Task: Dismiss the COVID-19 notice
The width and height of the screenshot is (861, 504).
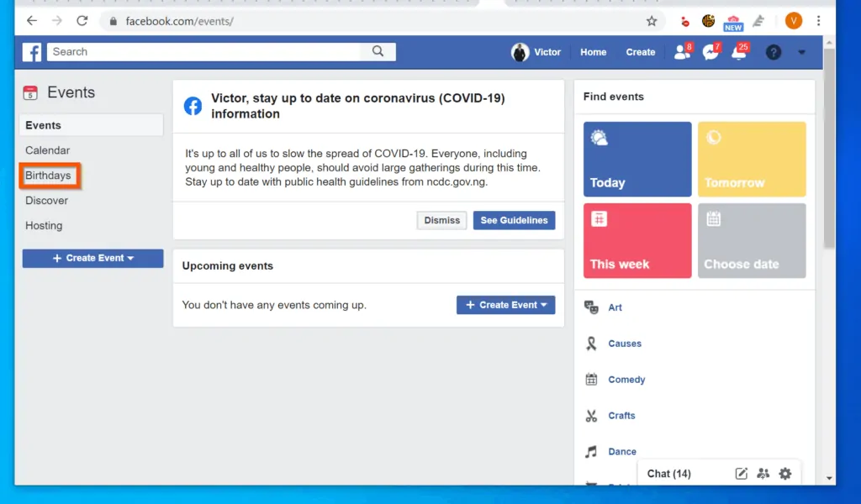Action: click(441, 220)
